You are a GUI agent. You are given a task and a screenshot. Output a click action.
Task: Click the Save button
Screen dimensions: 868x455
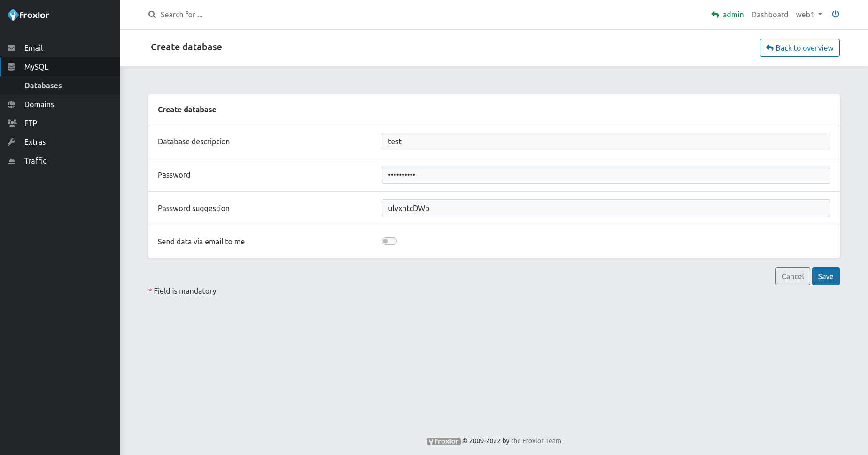(825, 276)
